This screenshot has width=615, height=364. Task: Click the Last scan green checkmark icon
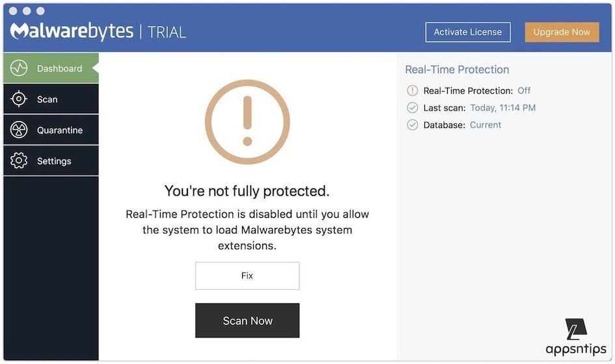click(412, 108)
